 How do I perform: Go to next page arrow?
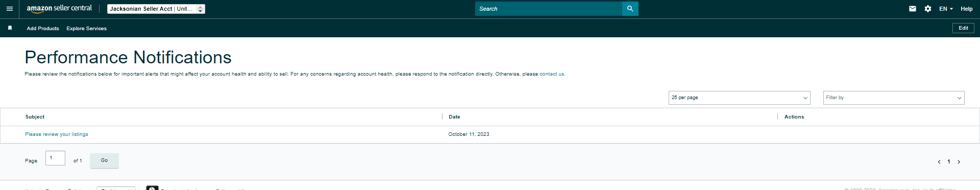point(959,162)
